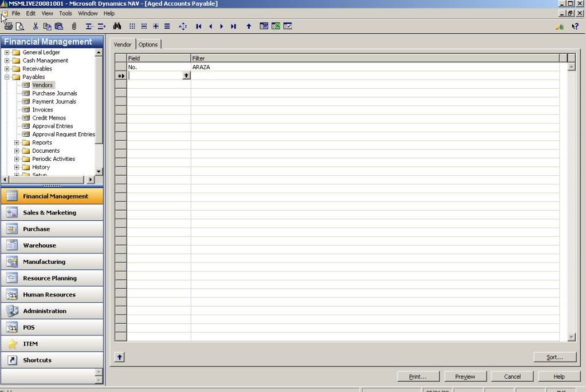Expand the Periodic Activities folder
The image size is (586, 392).
(17, 159)
